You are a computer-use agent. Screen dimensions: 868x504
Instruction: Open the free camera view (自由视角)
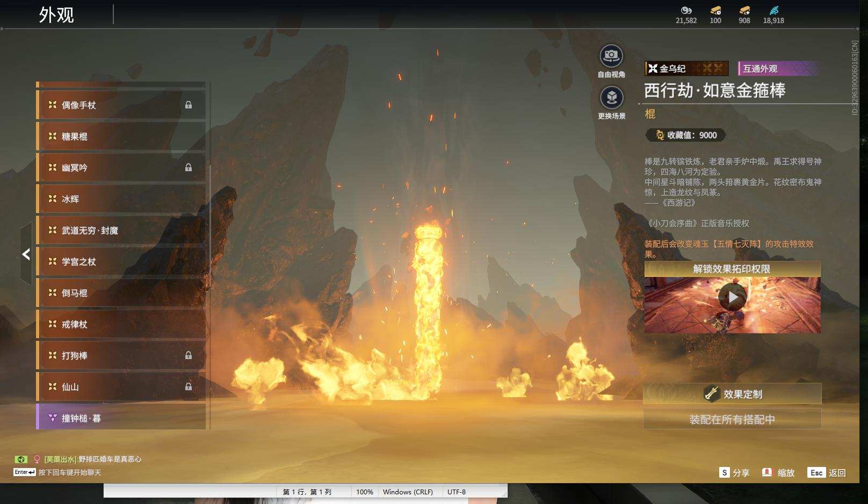click(611, 56)
